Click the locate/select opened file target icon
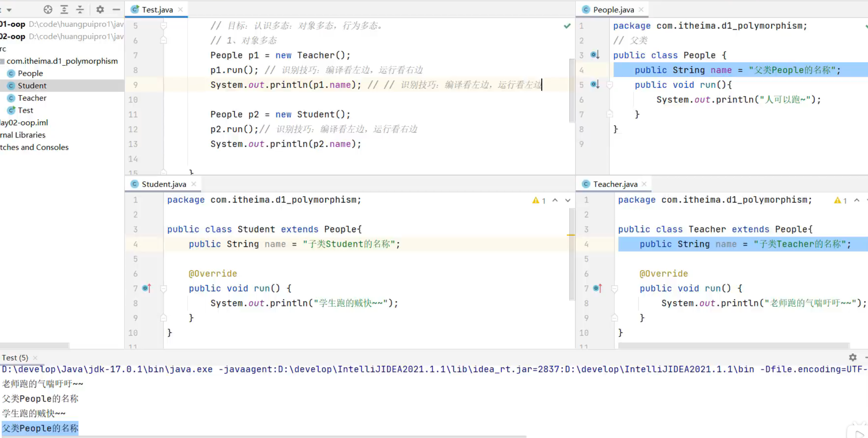868x438 pixels. 48,10
